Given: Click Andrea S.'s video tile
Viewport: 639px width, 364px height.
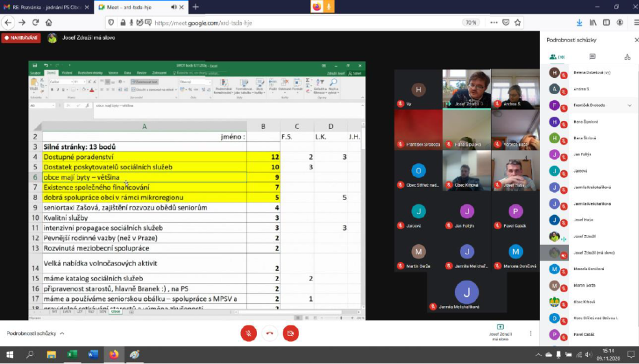Looking at the screenshot, I should [515, 89].
